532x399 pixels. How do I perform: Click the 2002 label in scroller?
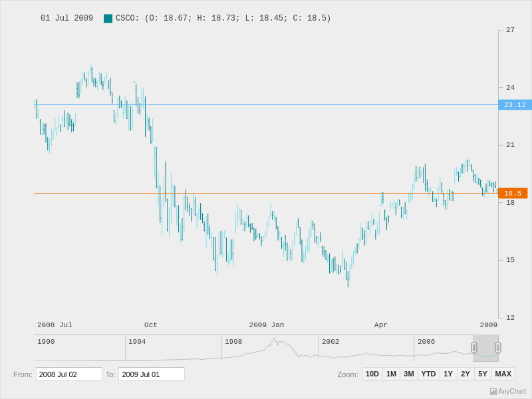tap(331, 342)
